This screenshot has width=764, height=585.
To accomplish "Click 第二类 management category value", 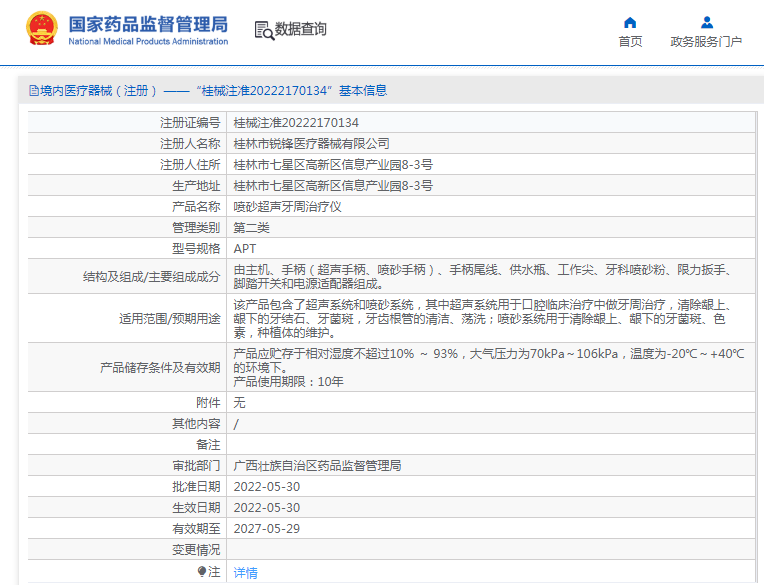I will click(x=251, y=227).
